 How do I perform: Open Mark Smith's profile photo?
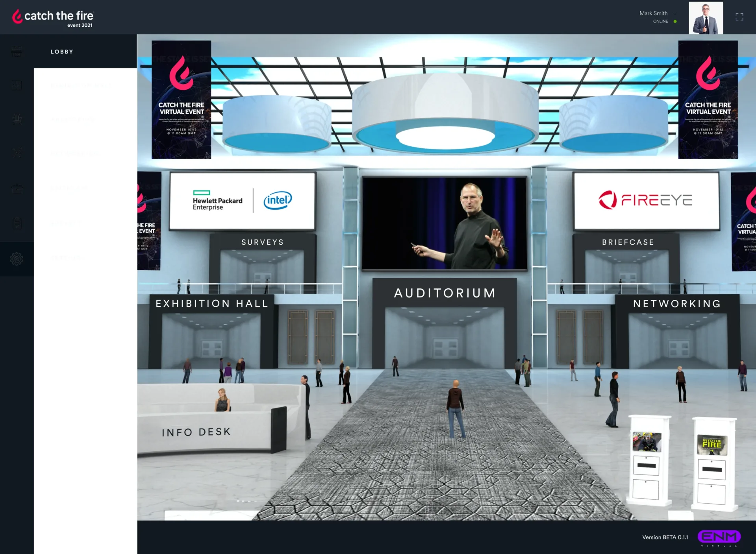706,18
